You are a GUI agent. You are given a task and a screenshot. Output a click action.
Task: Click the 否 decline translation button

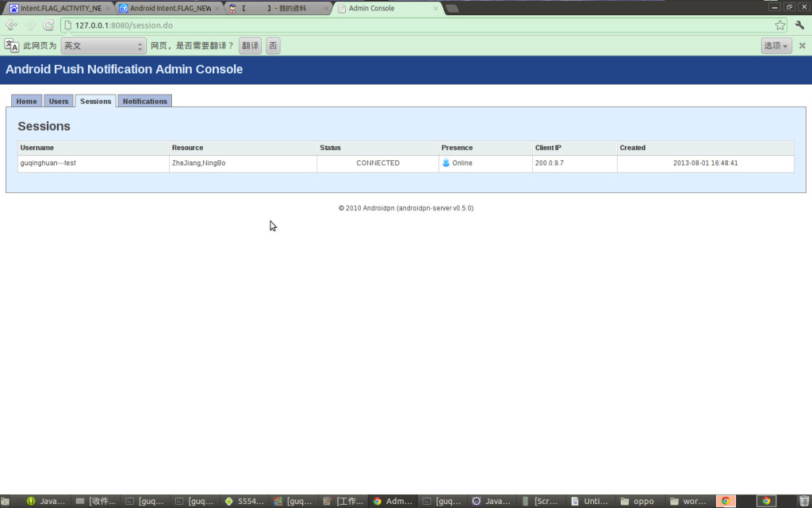coord(273,45)
